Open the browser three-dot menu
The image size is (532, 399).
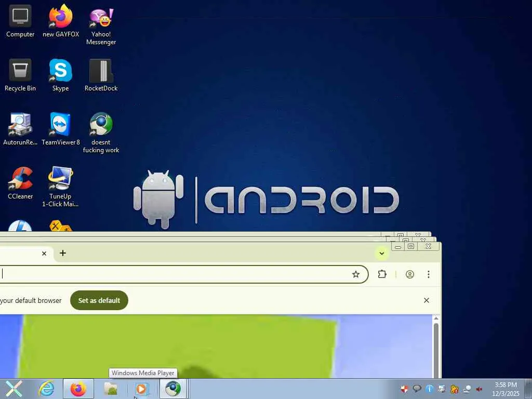pos(429,274)
